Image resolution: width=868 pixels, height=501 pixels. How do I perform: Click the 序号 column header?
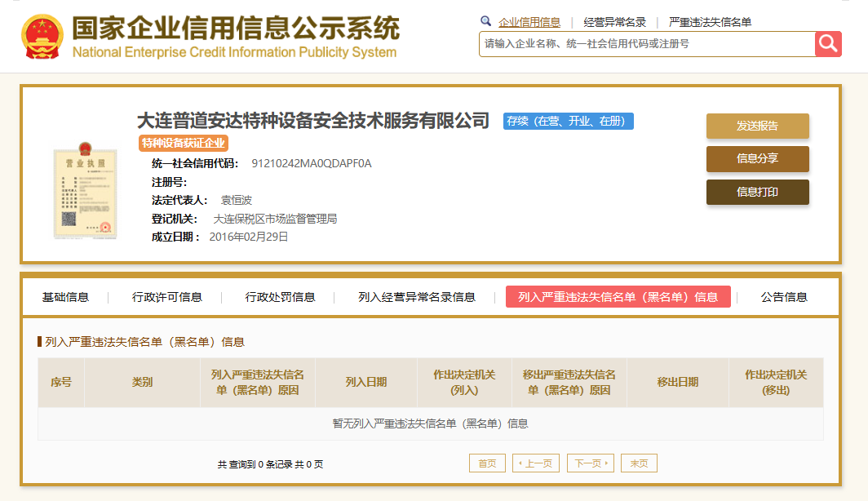click(61, 383)
